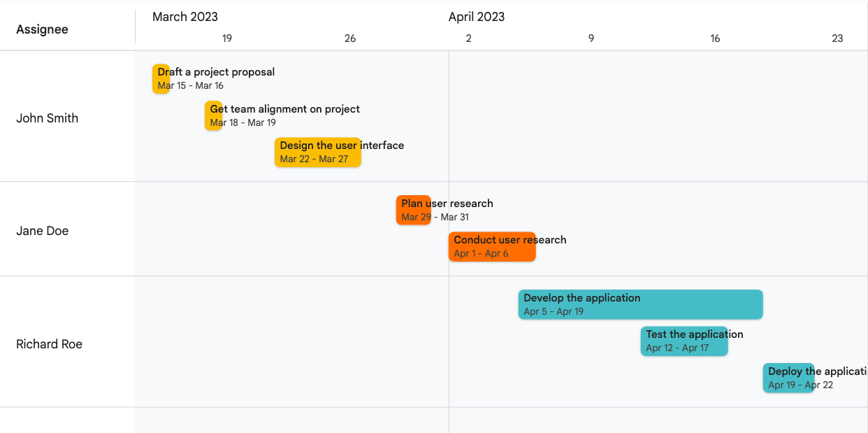Open the Plan user research task card
868x433 pixels.
(x=414, y=210)
